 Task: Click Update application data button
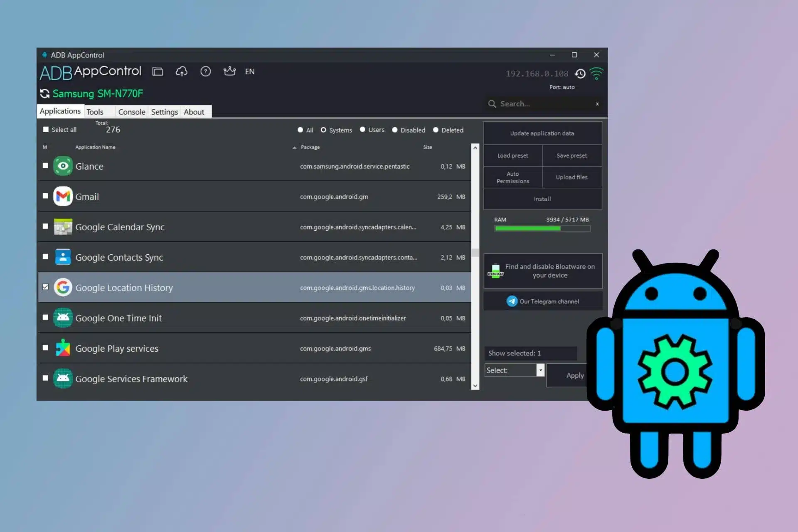[x=542, y=133]
